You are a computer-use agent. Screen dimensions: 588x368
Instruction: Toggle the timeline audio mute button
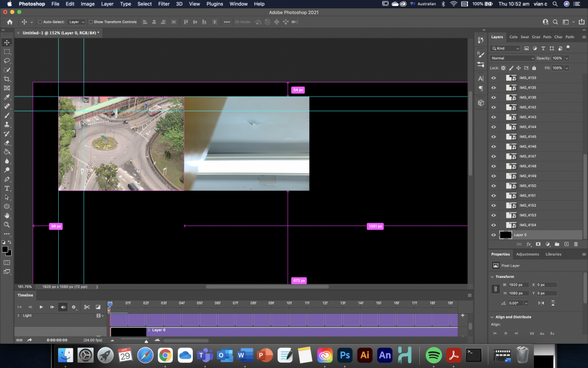63,307
